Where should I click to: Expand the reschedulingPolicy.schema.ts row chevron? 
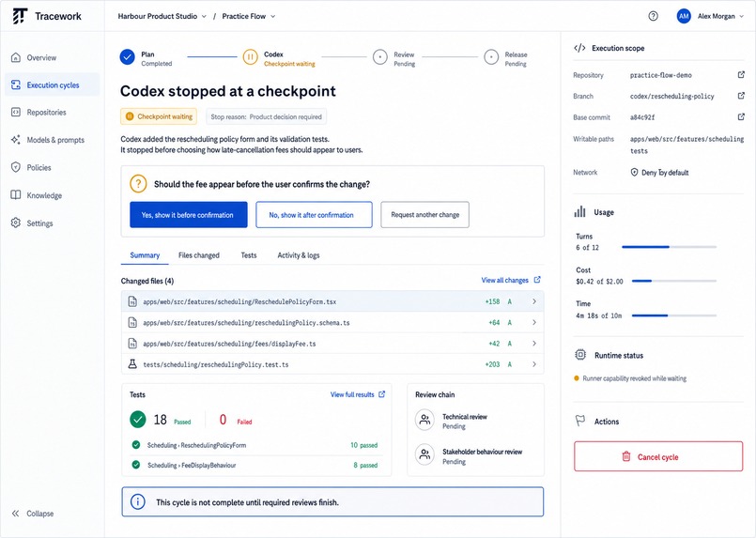533,322
